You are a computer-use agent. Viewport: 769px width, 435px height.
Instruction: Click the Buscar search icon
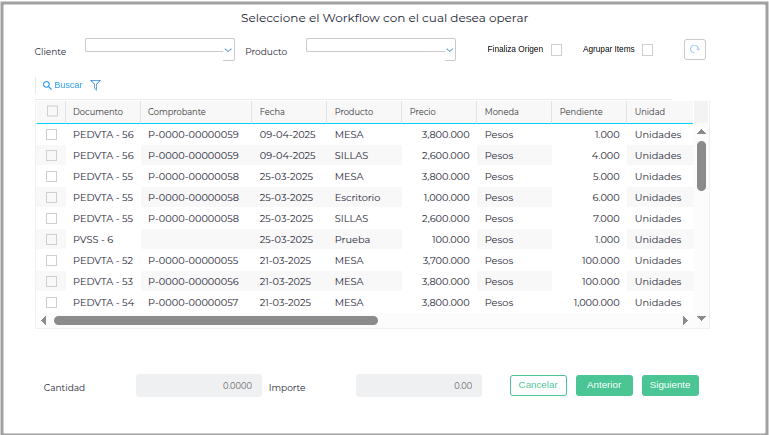(47, 85)
